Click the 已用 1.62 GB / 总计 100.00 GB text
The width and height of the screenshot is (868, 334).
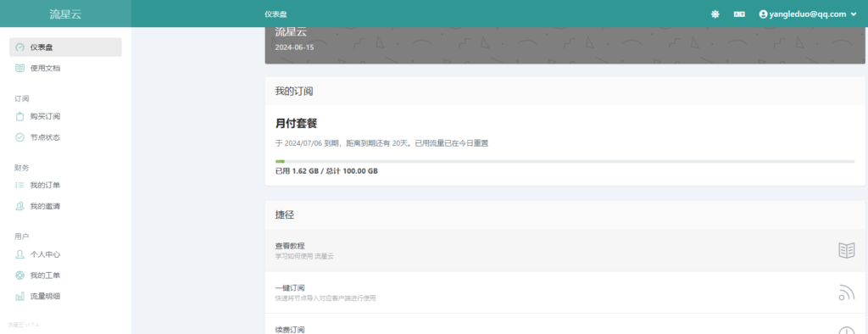pos(326,172)
